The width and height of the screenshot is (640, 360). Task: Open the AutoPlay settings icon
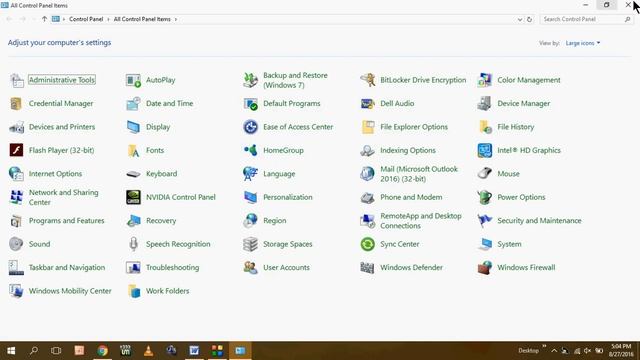pos(133,80)
